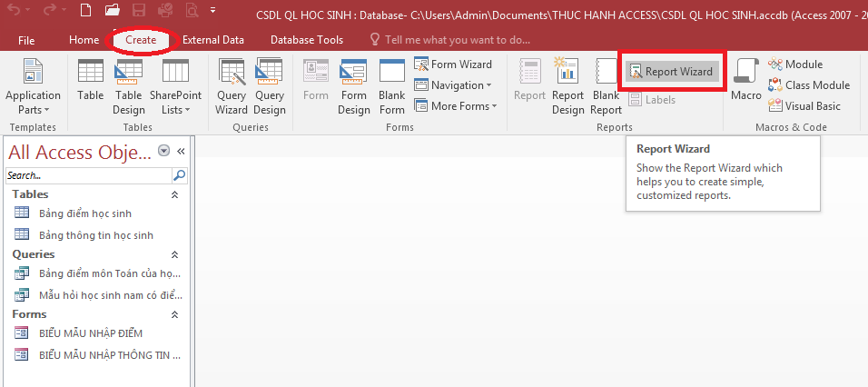
Task: Click the New blank document icon
Action: click(84, 10)
